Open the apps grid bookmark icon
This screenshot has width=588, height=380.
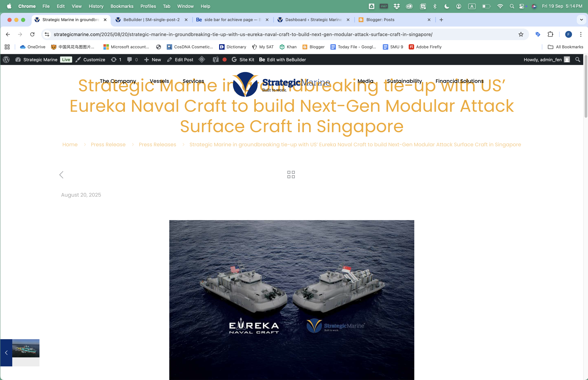point(7,47)
